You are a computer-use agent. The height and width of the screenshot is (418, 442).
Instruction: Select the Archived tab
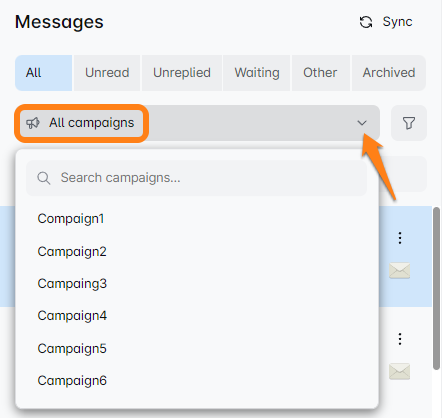click(389, 73)
